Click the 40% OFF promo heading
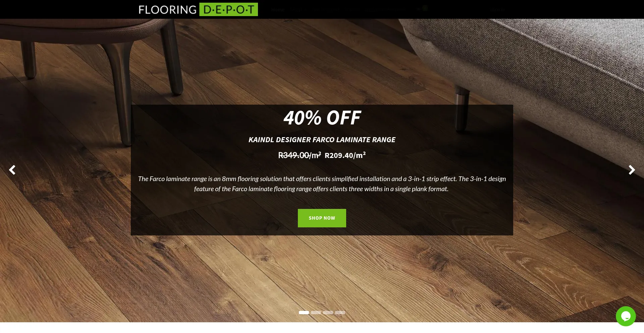The width and height of the screenshot is (644, 333). pos(322,118)
